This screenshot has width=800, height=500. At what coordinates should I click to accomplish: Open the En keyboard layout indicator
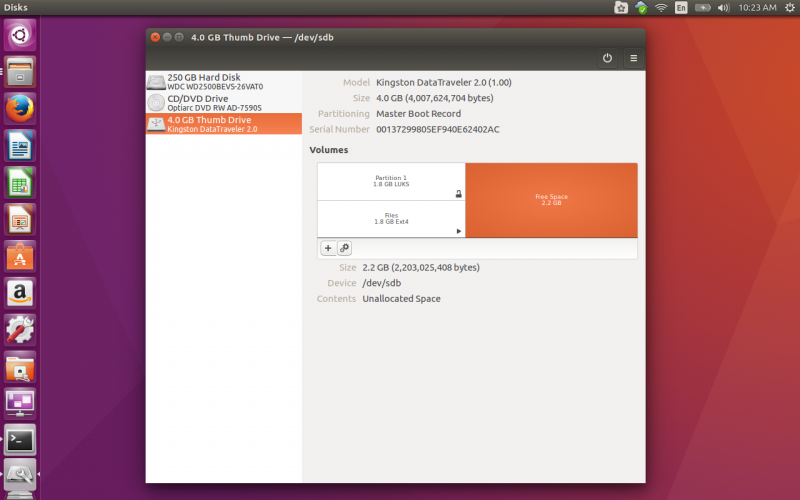(681, 8)
